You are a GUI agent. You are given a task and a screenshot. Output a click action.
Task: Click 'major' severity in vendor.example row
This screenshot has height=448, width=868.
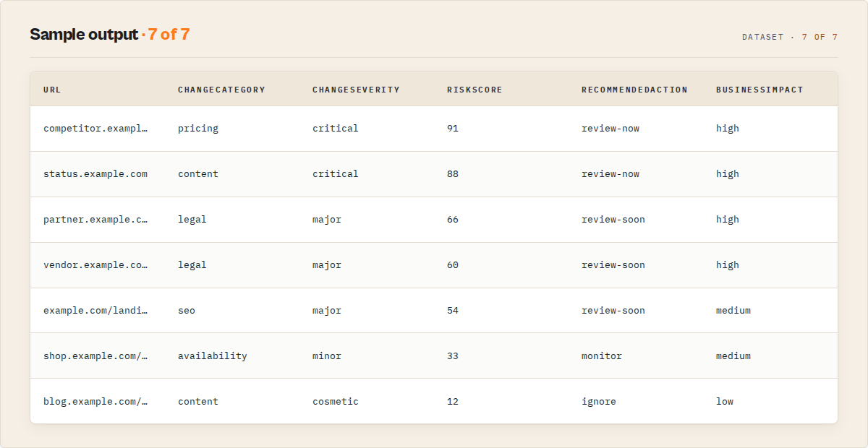(x=327, y=265)
